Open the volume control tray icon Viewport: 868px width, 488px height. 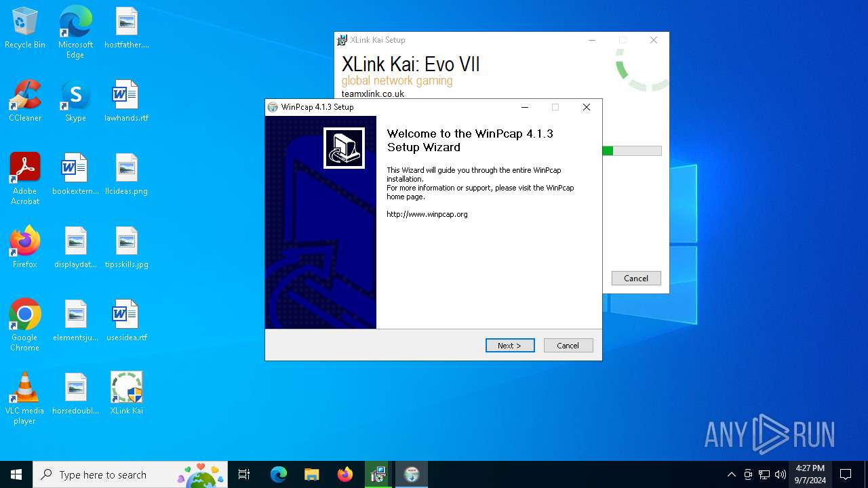[781, 474]
